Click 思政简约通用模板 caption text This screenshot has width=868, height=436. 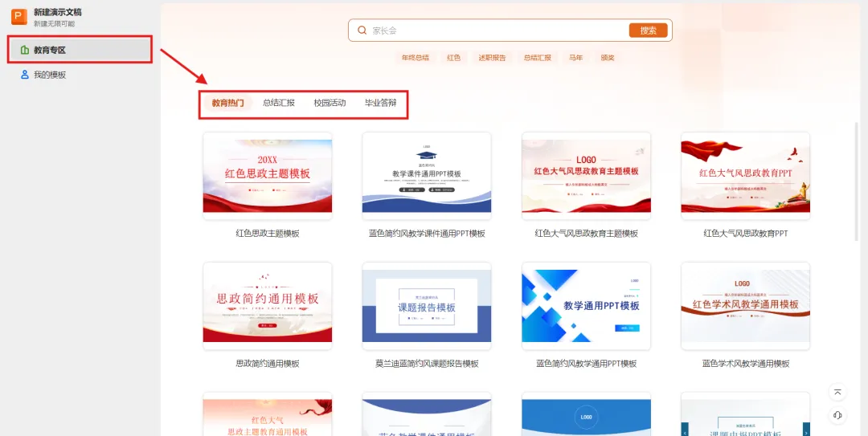point(268,364)
